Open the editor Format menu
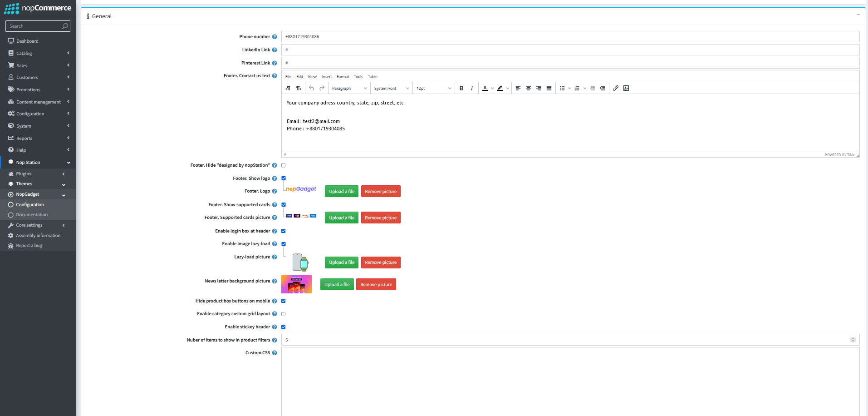 [343, 77]
